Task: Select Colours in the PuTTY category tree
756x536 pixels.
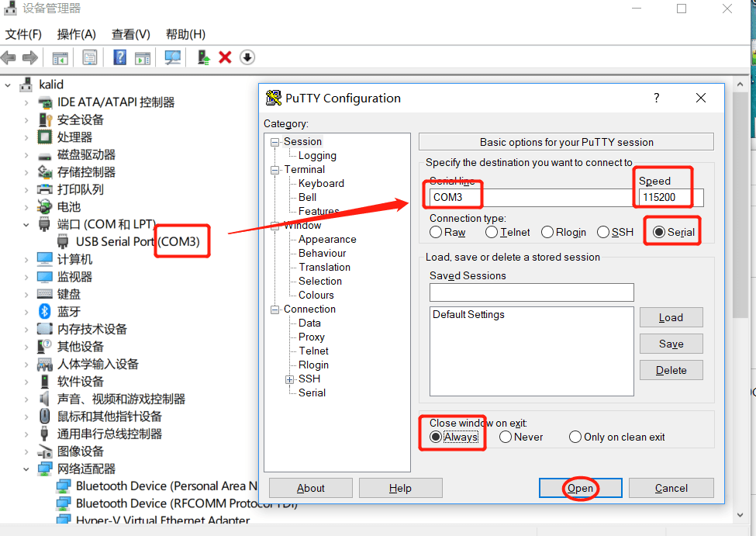Action: tap(316, 295)
